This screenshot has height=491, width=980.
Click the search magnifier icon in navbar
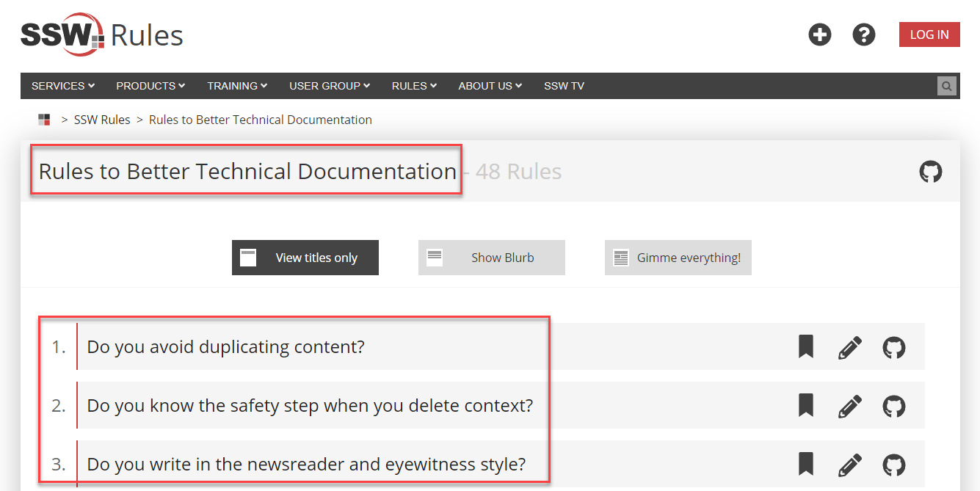click(x=947, y=86)
